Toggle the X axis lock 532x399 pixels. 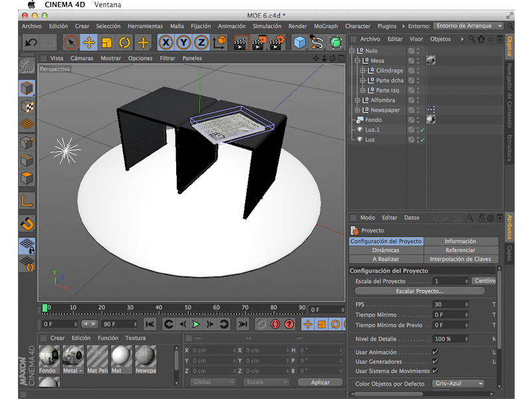pos(166,43)
